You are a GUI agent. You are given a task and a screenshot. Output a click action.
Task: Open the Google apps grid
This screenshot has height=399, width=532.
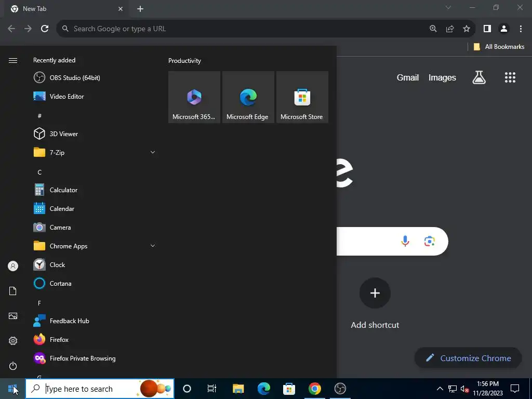pyautogui.click(x=510, y=78)
